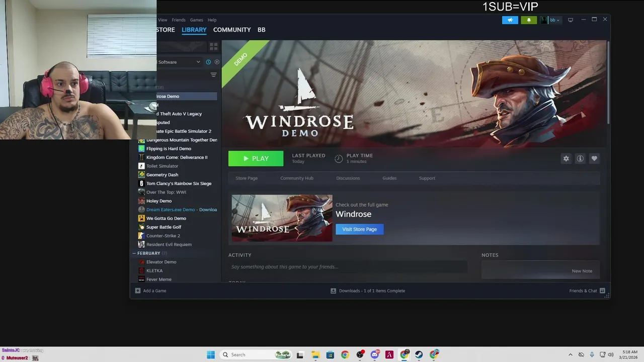The image size is (644, 362).
Task: Open the Games and Software filter dropdown
Action: point(179,62)
